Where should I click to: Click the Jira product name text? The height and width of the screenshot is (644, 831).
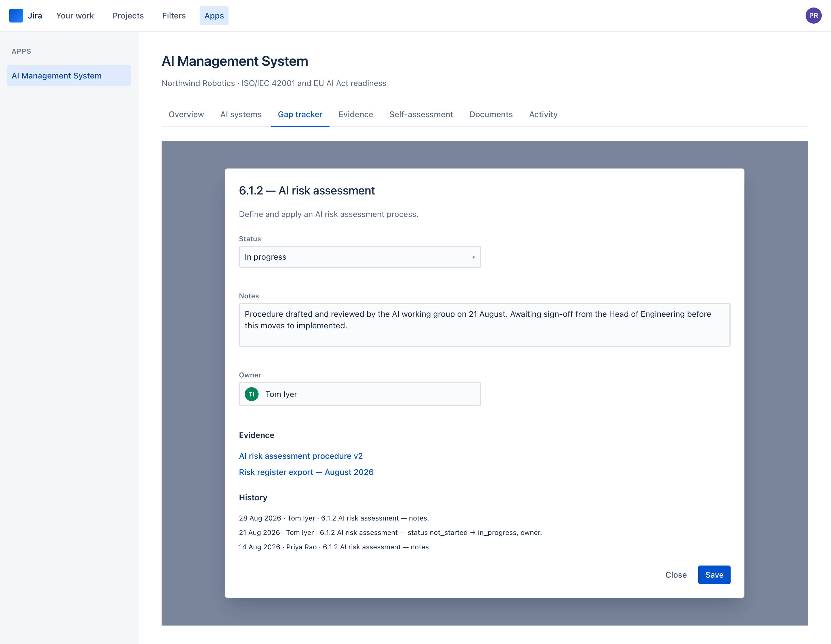(35, 16)
